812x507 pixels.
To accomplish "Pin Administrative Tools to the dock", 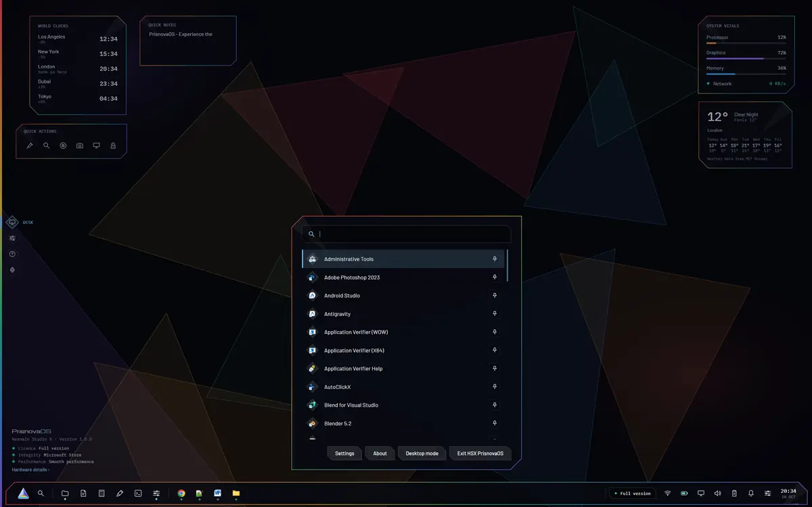I will 495,259.
